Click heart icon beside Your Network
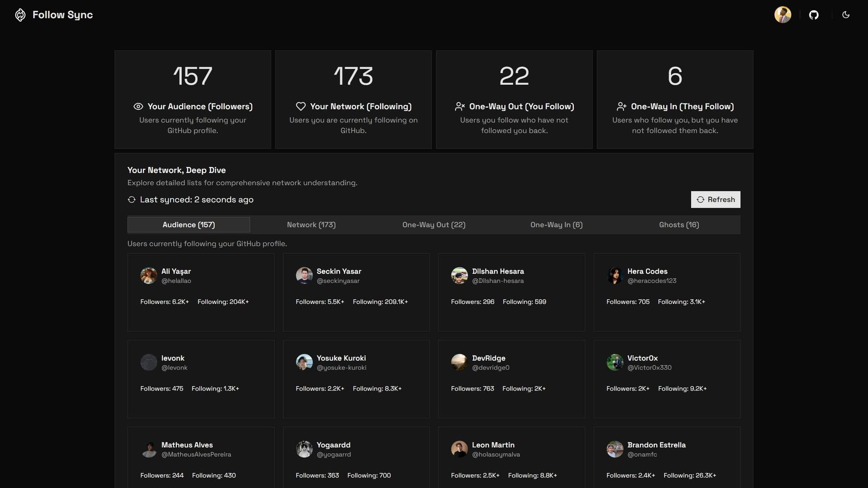 click(301, 107)
